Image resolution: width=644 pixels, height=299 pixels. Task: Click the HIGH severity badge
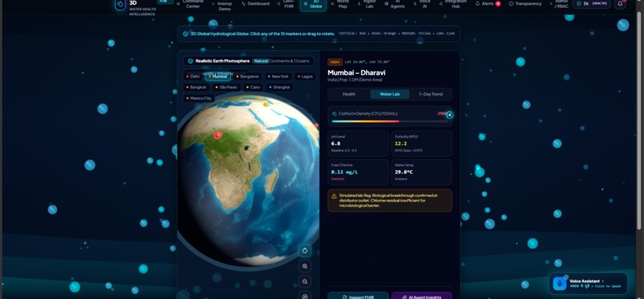(x=335, y=62)
